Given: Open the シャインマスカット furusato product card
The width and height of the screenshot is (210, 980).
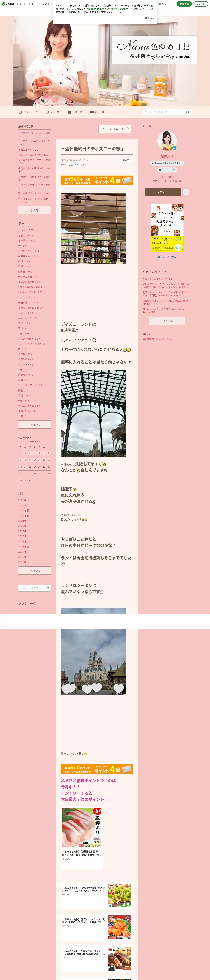Looking at the screenshot, I should tap(97, 896).
